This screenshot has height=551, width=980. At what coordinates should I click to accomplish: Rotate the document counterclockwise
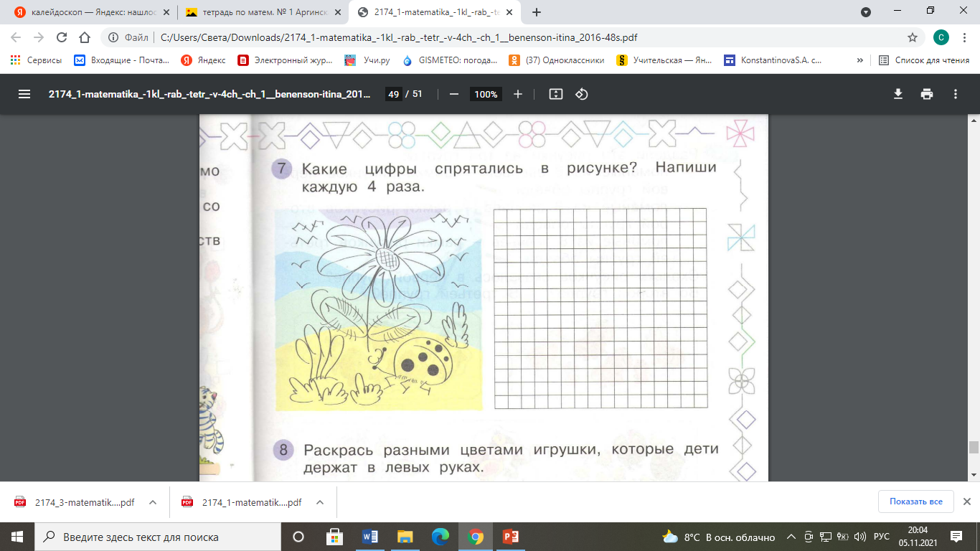(582, 94)
